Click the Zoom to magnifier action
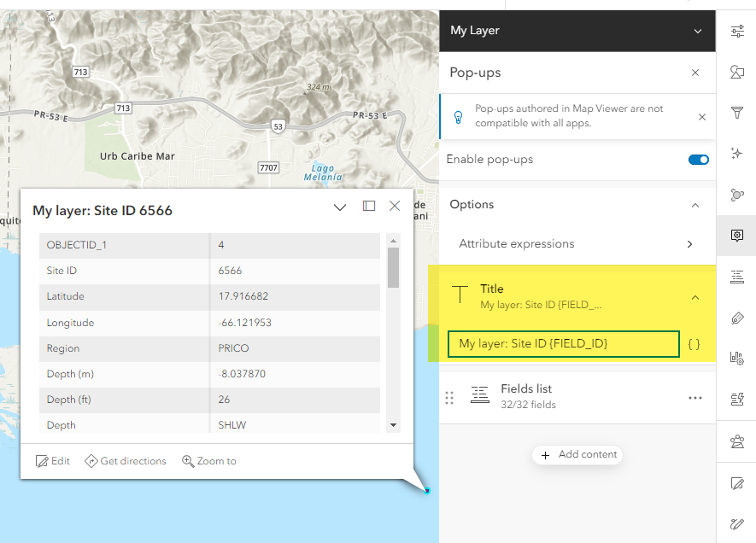The height and width of the screenshot is (543, 756). (x=209, y=461)
